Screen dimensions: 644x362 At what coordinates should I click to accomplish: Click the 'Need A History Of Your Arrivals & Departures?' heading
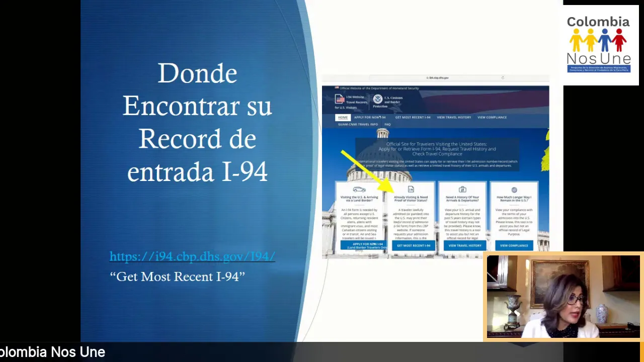tap(462, 199)
